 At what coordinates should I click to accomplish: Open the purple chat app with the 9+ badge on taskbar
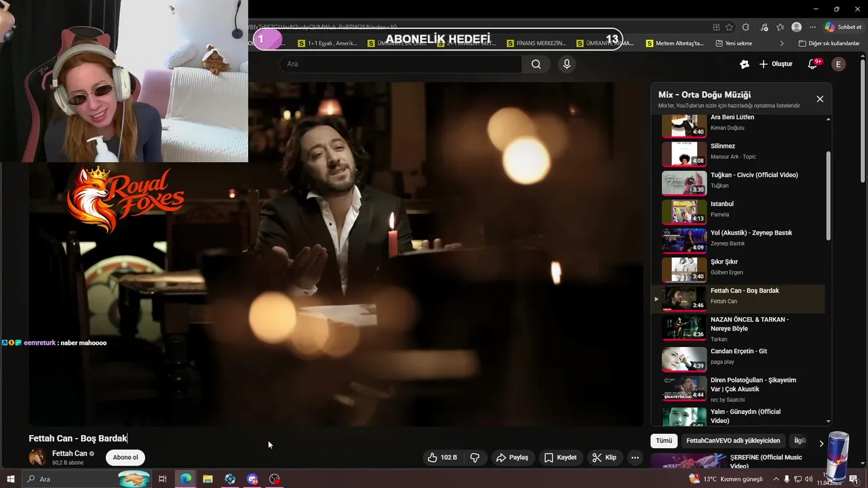pos(252,479)
